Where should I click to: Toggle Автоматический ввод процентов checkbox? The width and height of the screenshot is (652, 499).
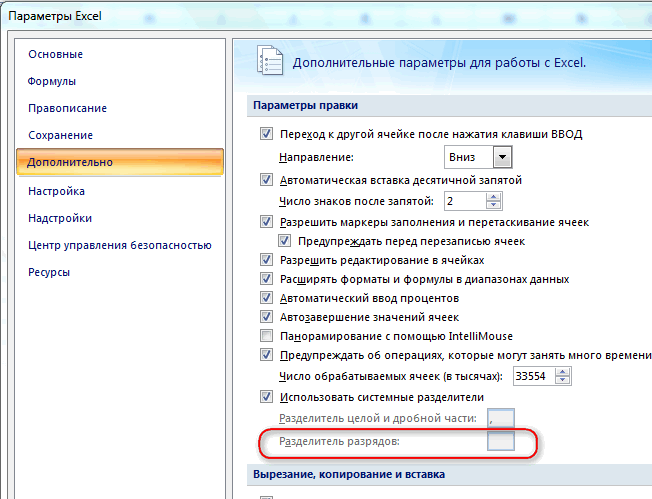266,298
